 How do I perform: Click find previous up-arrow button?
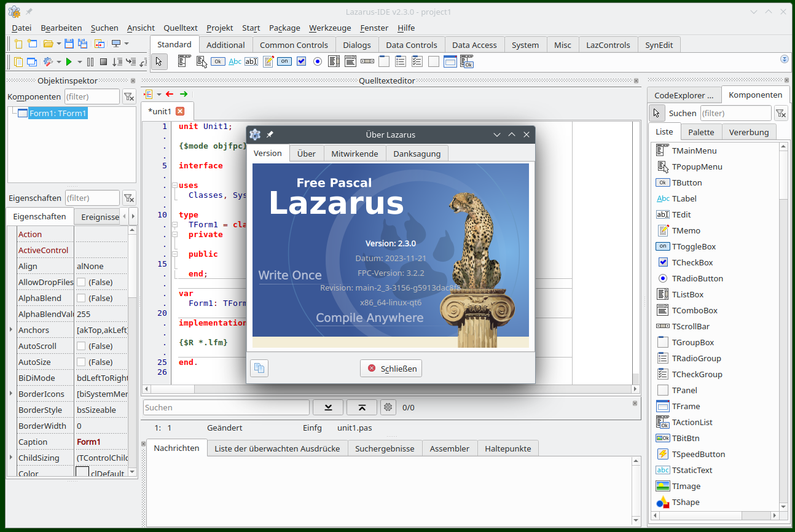click(362, 407)
